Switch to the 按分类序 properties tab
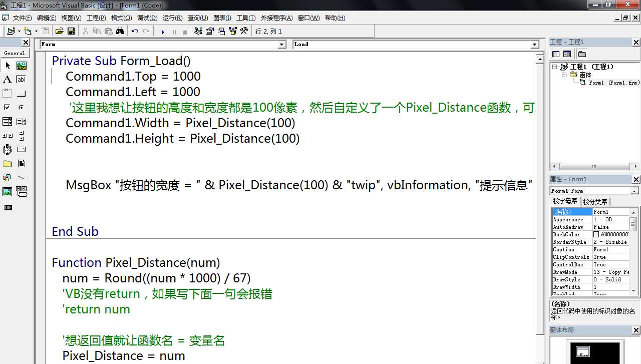 [x=595, y=202]
